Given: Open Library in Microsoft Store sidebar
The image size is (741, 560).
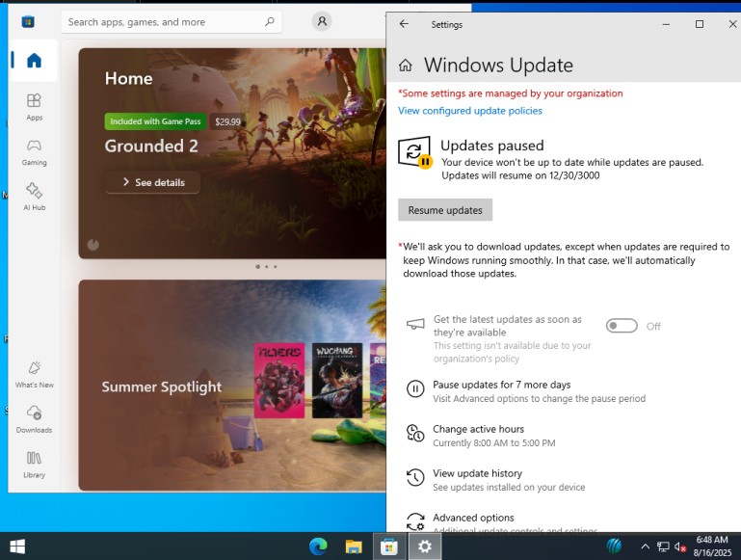Looking at the screenshot, I should (x=34, y=465).
